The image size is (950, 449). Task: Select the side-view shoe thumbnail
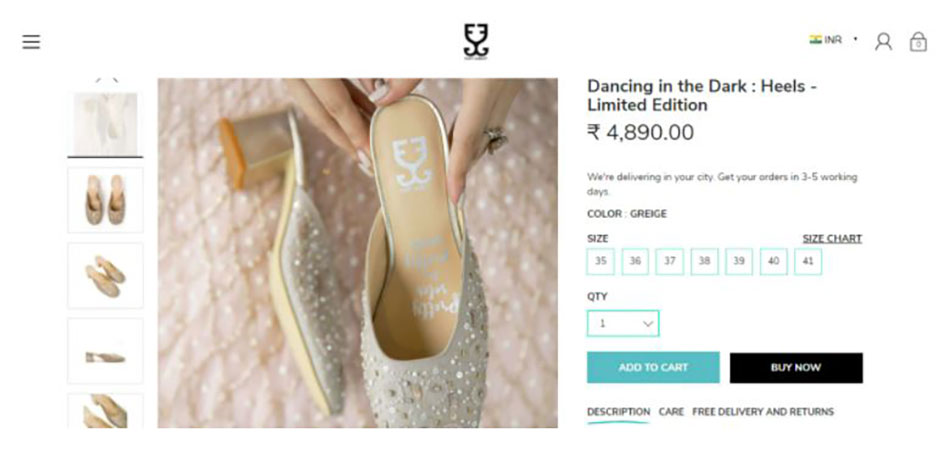coord(105,351)
